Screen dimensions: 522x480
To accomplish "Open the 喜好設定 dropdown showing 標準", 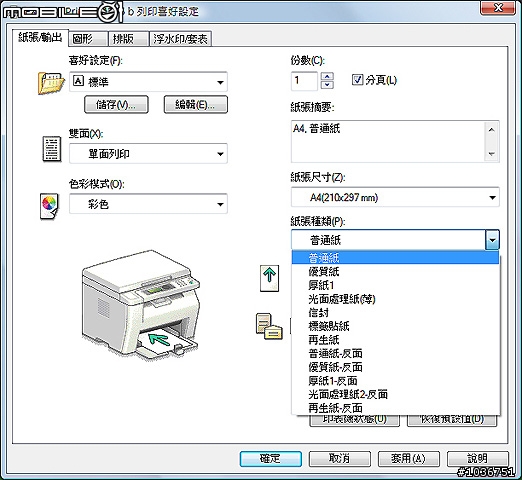I will point(148,82).
